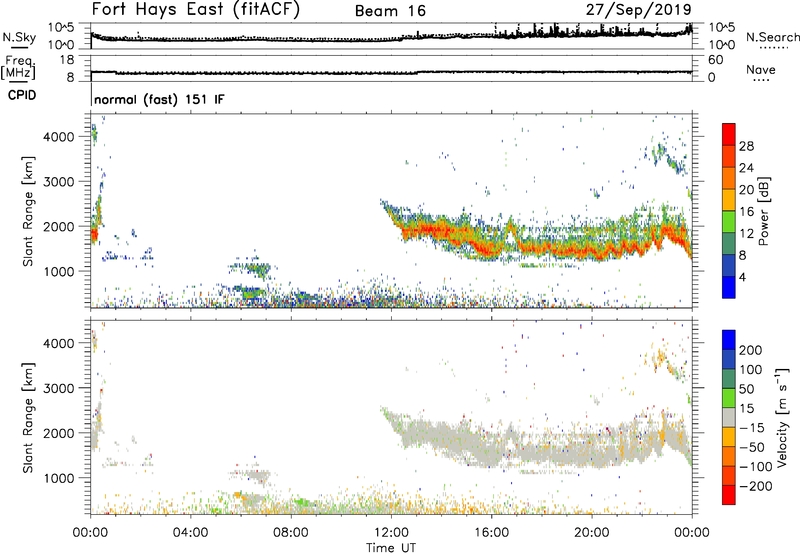Click the '16:00' time tick label
Screen dimensions: 800x554
tap(491, 533)
